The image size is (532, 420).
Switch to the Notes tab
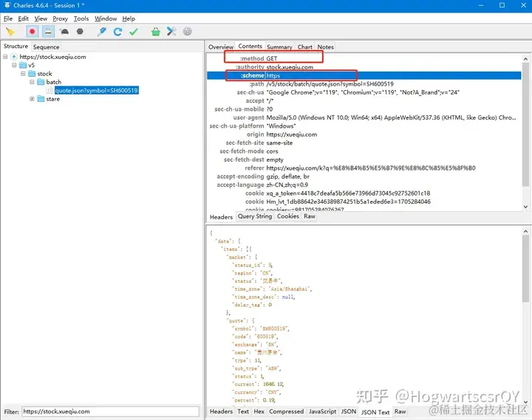(325, 47)
